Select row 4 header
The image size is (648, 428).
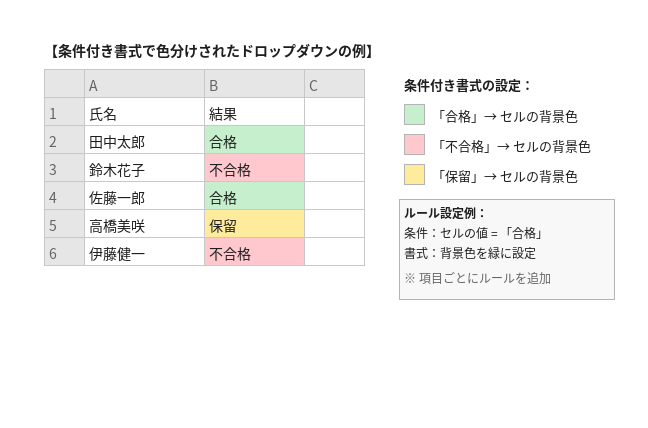click(64, 196)
